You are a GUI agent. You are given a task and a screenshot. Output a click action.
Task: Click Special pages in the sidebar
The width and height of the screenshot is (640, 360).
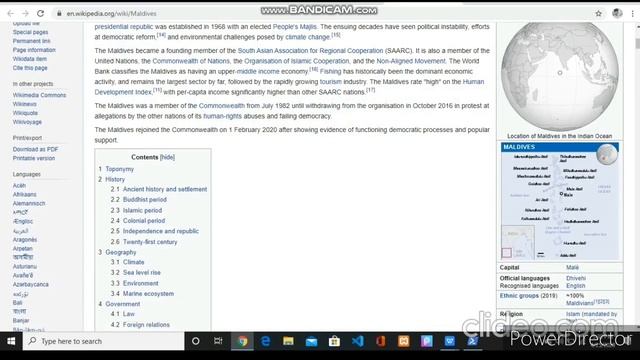pos(30,32)
